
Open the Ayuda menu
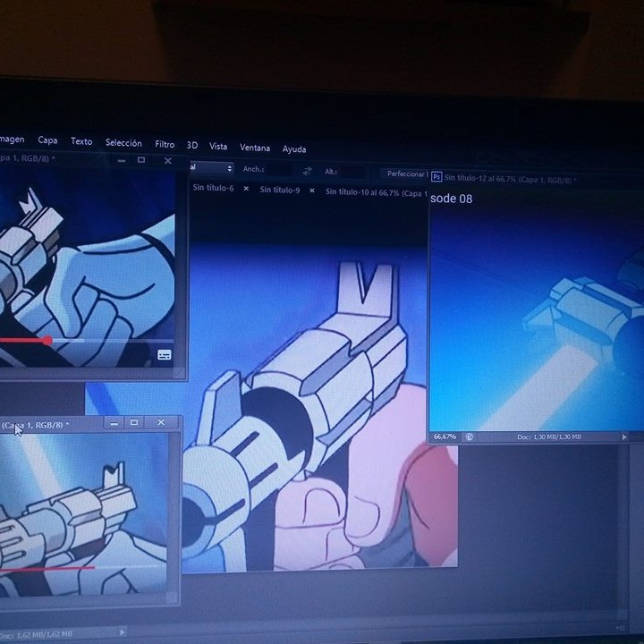[294, 149]
